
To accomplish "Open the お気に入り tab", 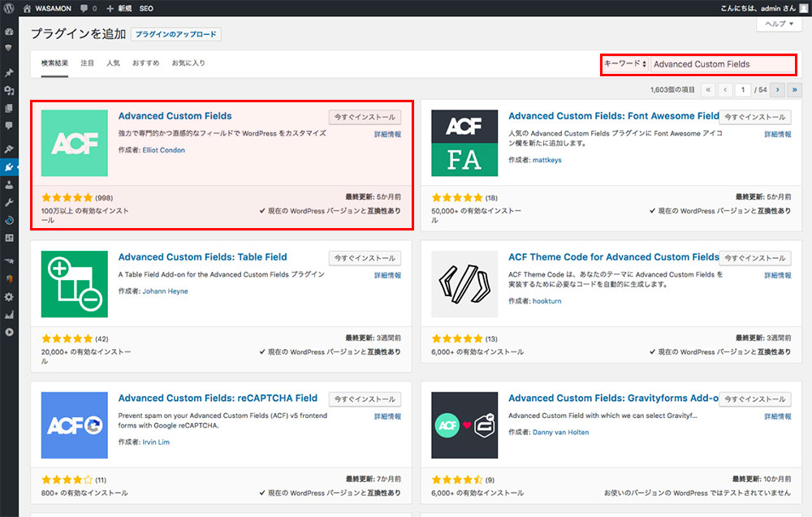I will pos(188,63).
